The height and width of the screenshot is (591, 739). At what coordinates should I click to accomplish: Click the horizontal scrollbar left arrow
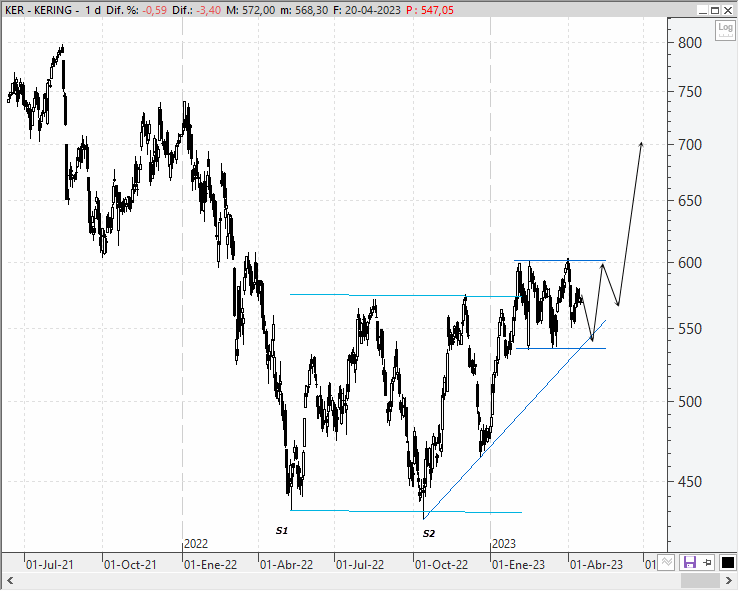click(9, 580)
